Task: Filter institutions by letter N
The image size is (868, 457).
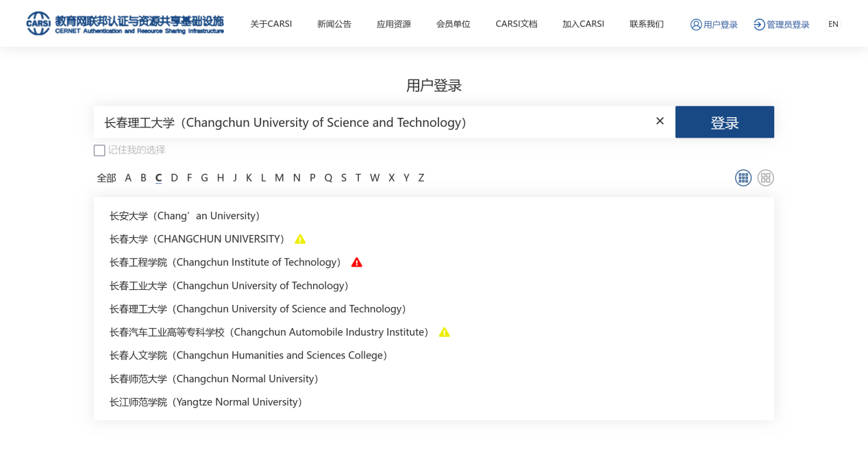Action: [x=297, y=178]
